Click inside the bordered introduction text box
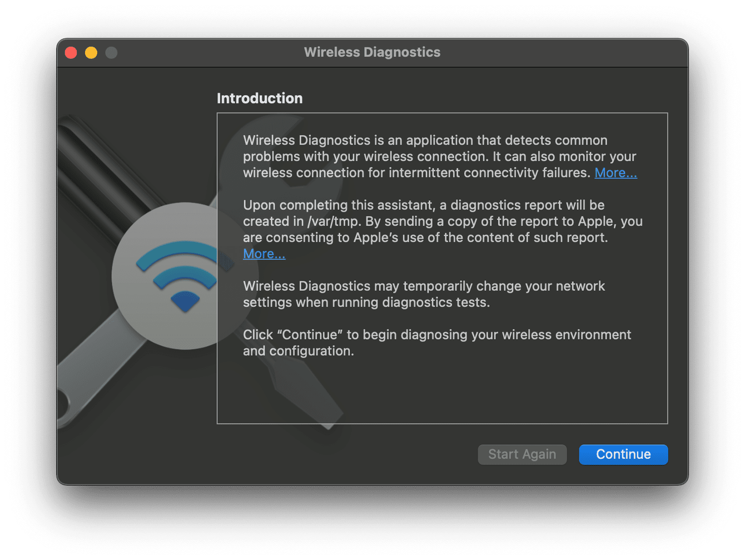The image size is (745, 560). point(442,267)
